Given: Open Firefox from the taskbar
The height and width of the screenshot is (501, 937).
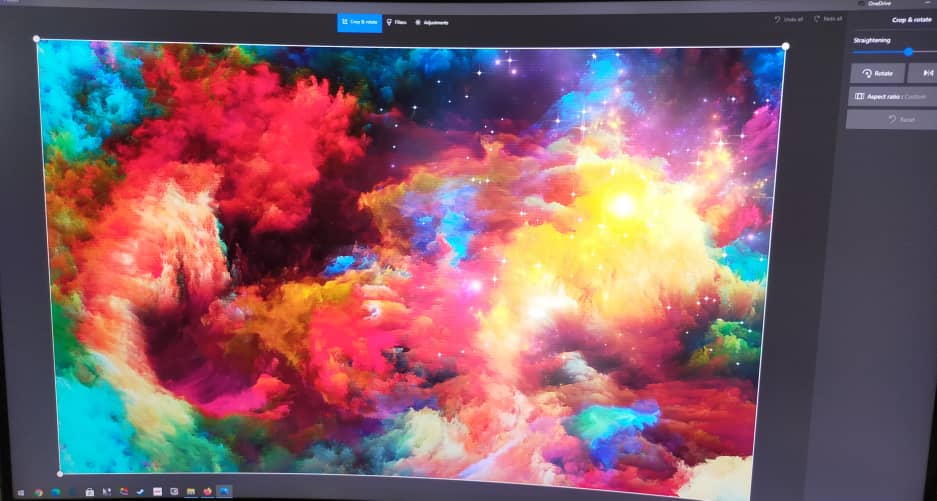Looking at the screenshot, I should pyautogui.click(x=207, y=491).
